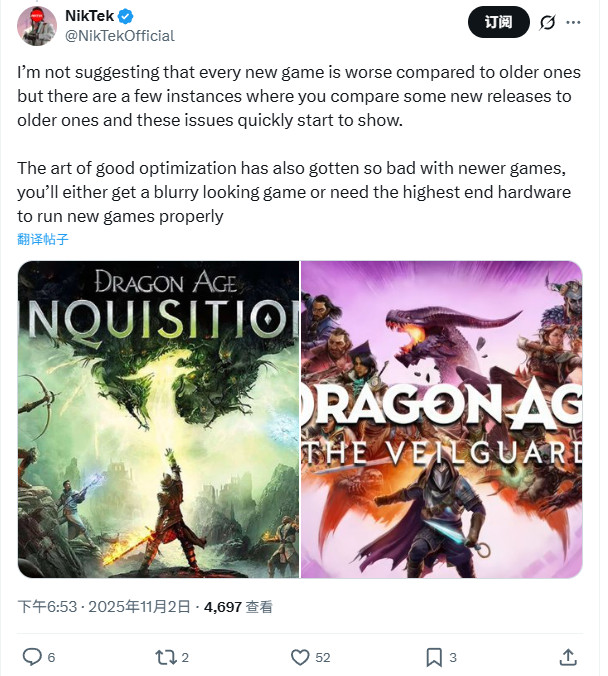Click the @NikTekOfficial handle
This screenshot has width=608, height=676.
point(119,36)
